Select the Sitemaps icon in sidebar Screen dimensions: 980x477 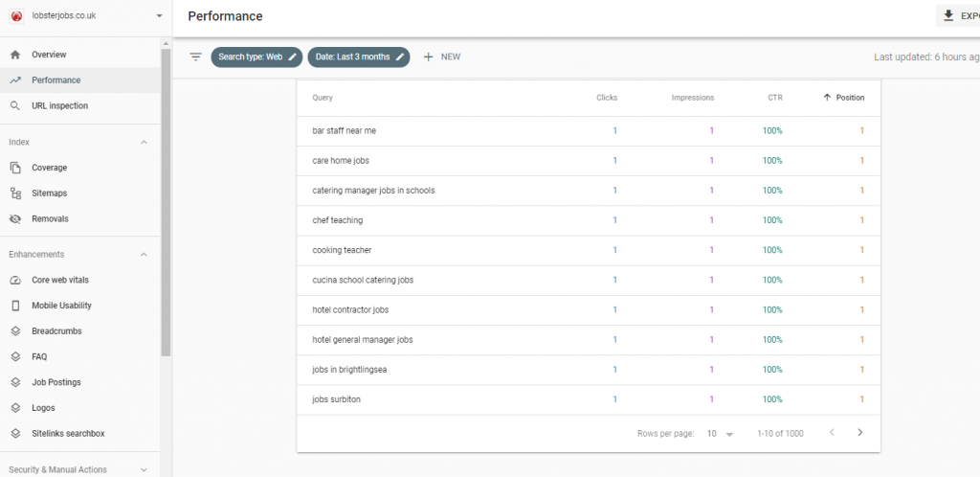click(15, 193)
